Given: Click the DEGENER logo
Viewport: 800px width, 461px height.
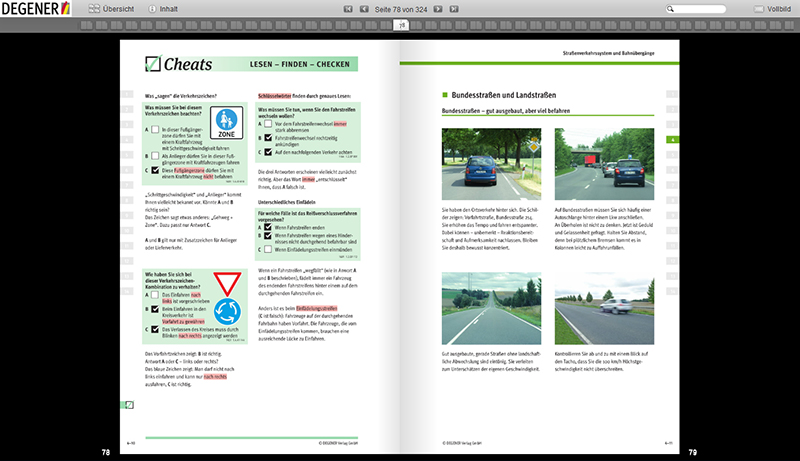Looking at the screenshot, I should click(x=36, y=8).
